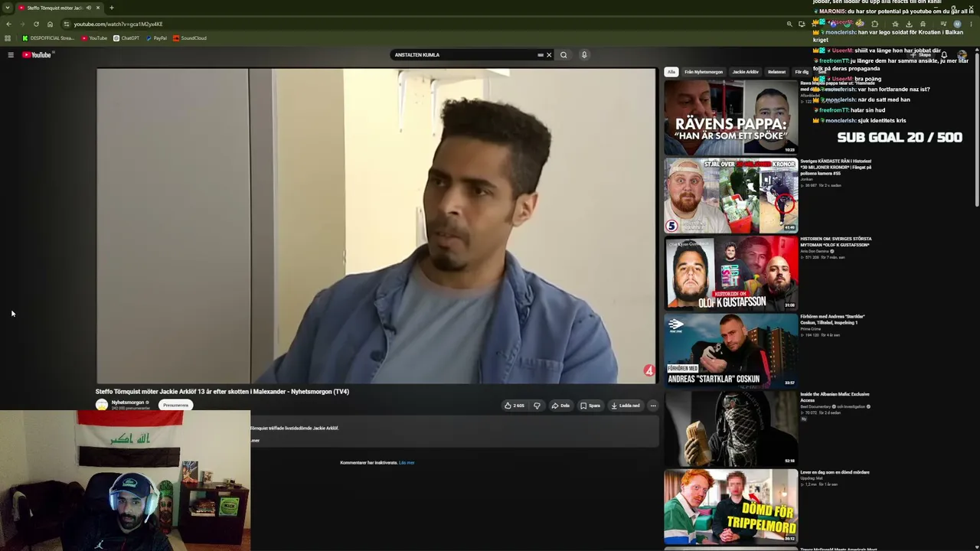Click title 'Förhören med Andreas "Startklar" Coskun'
The width and height of the screenshot is (980, 551).
pos(833,319)
